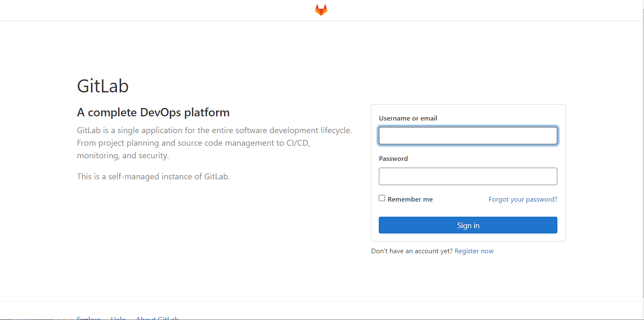Enable the Remember me checkbox
The height and width of the screenshot is (320, 644).
[382, 198]
